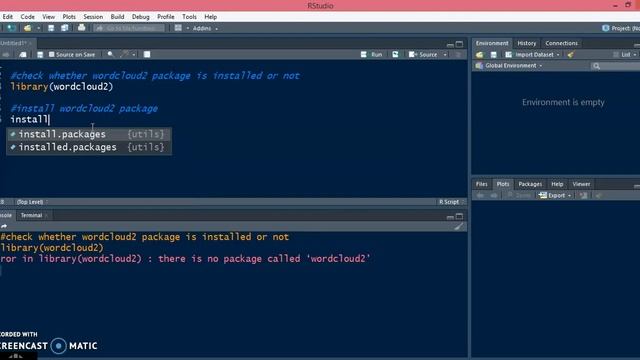
Task: Run the current line with Run
Action: [x=372, y=54]
